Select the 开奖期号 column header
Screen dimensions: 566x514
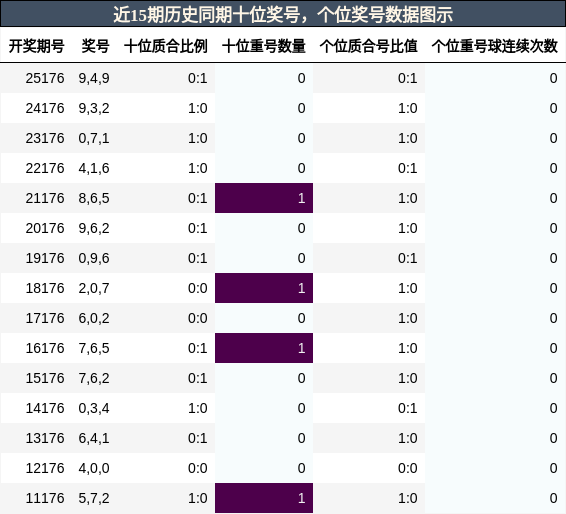pyautogui.click(x=36, y=46)
